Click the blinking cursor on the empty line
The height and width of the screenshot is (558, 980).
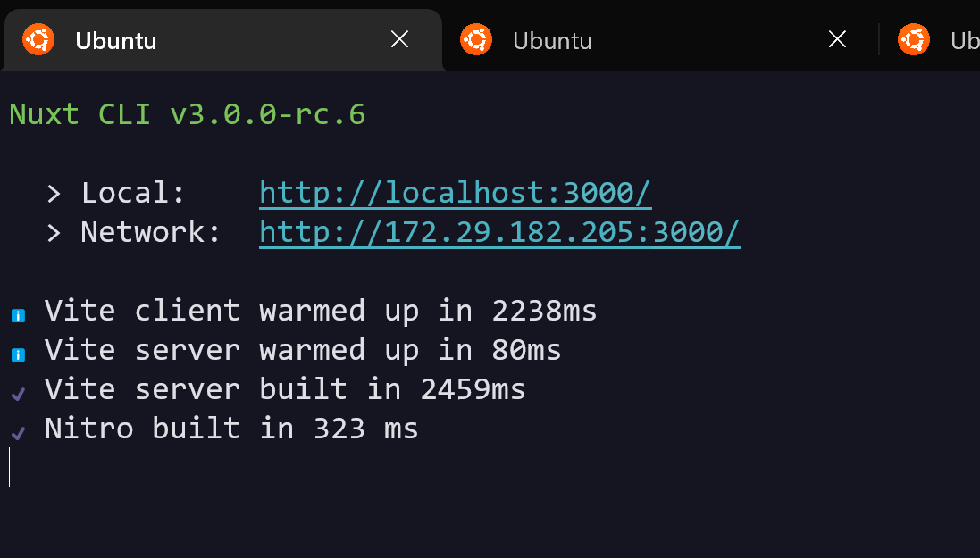click(x=9, y=467)
